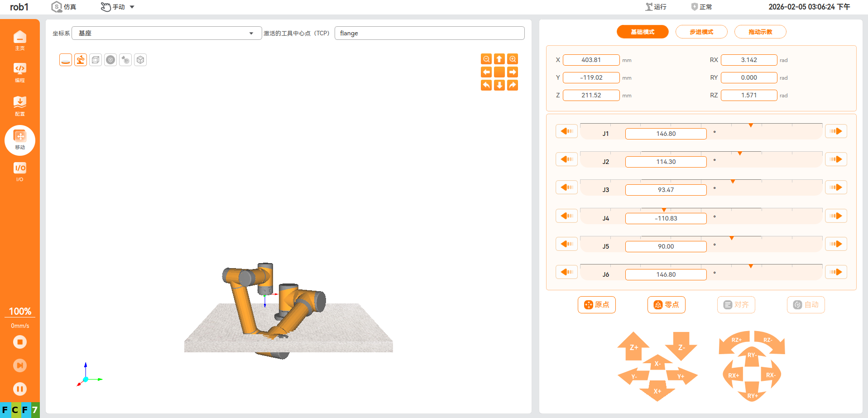Open the I/O page in sidebar

[20, 172]
